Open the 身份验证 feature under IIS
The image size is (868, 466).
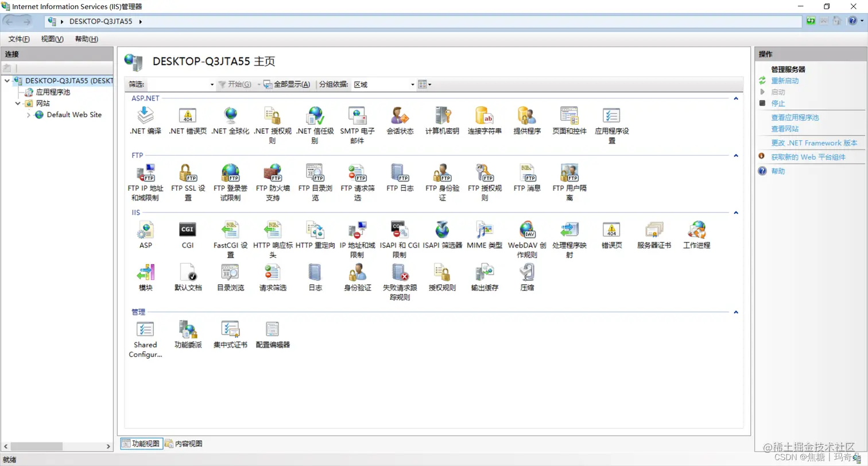pyautogui.click(x=357, y=277)
